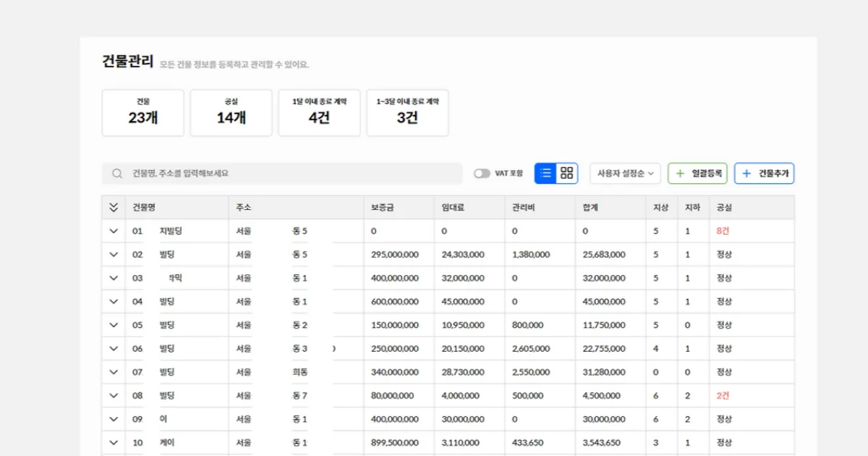Expand row 01 지빌딩 details
This screenshot has height=456, width=868.
pos(113,230)
